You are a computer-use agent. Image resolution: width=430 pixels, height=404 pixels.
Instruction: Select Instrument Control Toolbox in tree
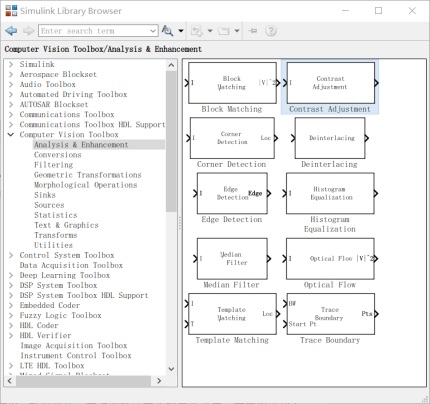coord(76,355)
